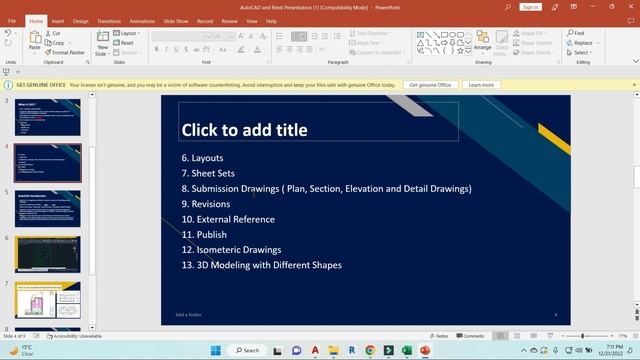Click the Copy button
Screen dimensions: 640x360
click(x=55, y=43)
